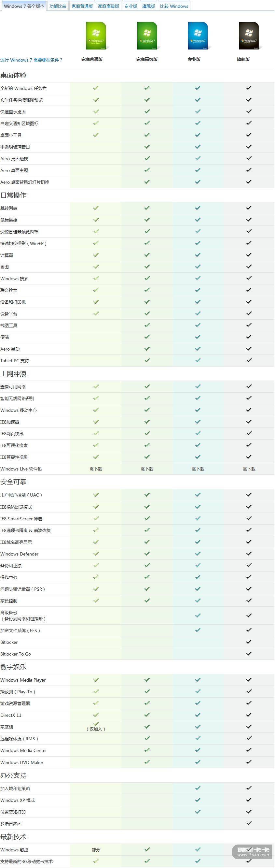Click 专业版 checkmark for 高级备份
Viewport: 275px width, 868px height.
198,615
